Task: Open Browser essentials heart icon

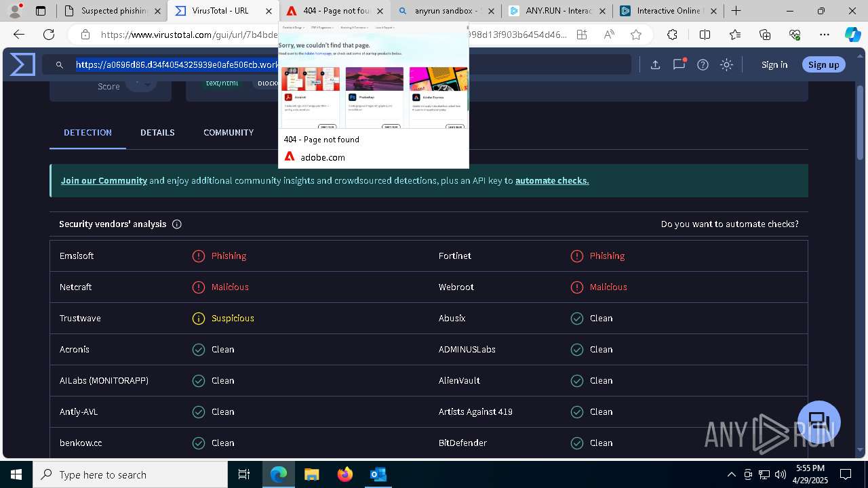Action: point(795,35)
